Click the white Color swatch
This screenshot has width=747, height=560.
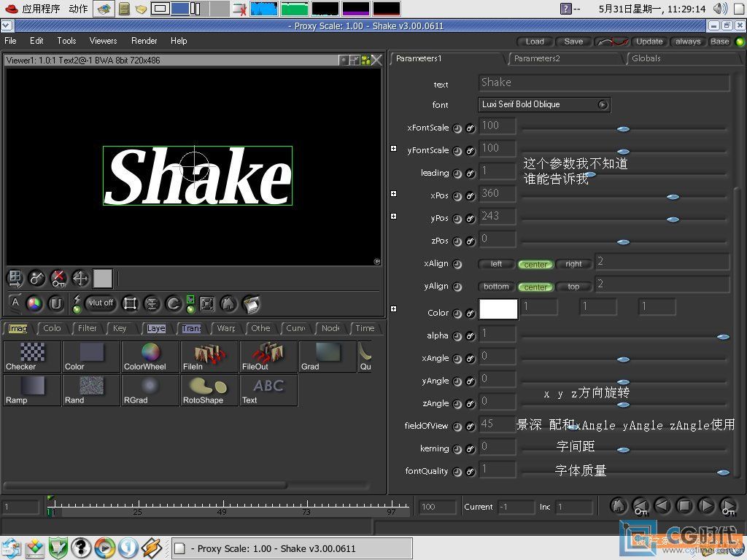pos(498,309)
